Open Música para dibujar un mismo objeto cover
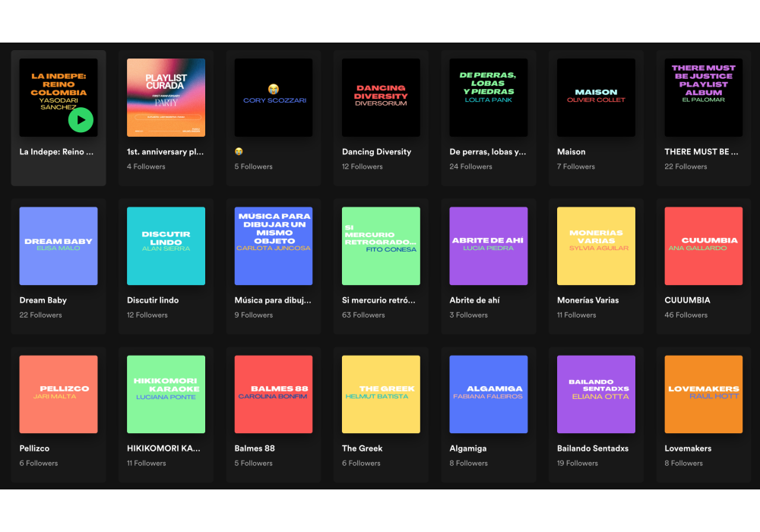760x532 pixels. 274,245
